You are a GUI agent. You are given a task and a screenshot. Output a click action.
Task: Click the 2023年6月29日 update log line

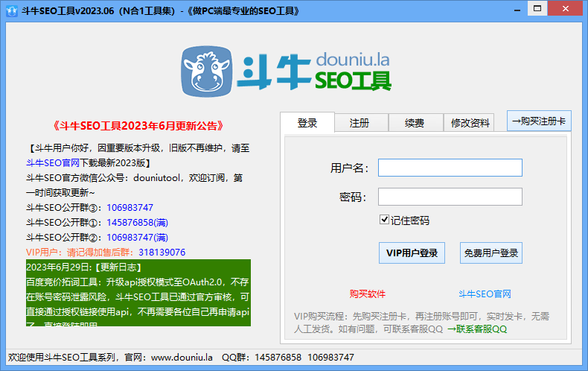84,267
